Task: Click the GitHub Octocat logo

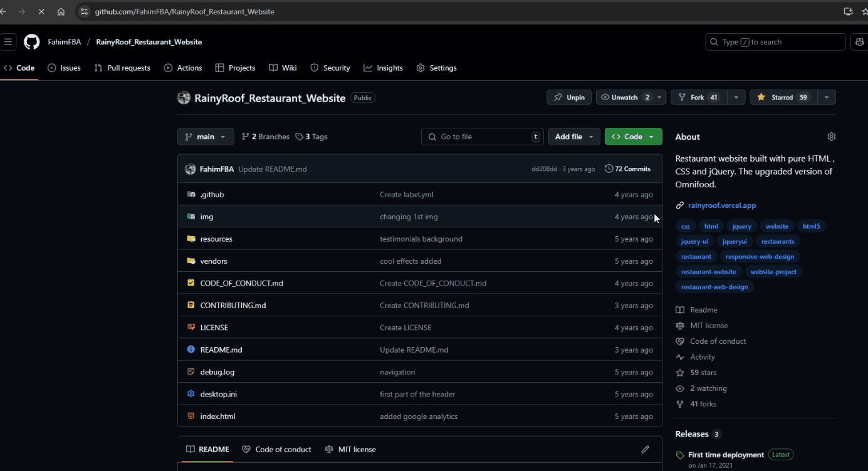Action: coord(31,42)
